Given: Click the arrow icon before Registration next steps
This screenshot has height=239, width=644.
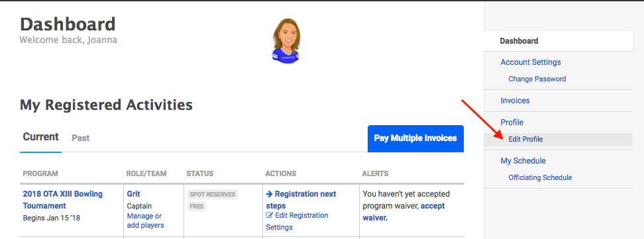Looking at the screenshot, I should 270,194.
